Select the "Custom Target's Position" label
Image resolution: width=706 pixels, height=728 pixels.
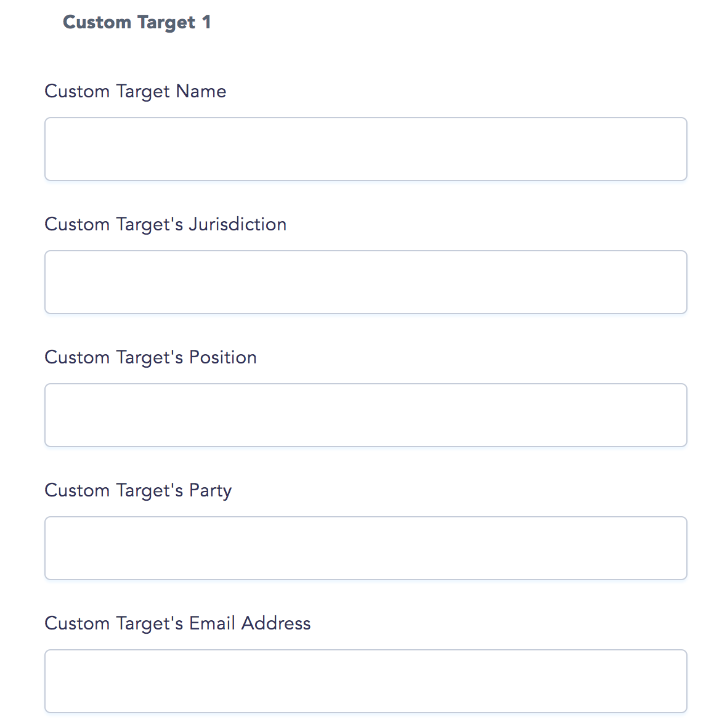coord(150,358)
